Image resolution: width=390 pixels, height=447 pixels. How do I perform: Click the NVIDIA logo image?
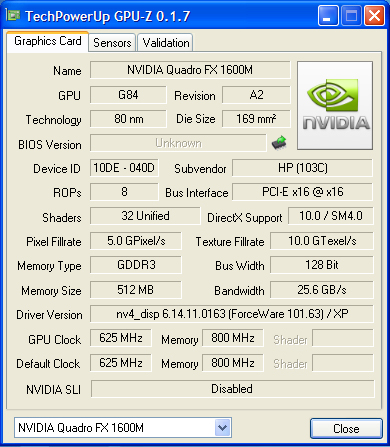[335, 105]
